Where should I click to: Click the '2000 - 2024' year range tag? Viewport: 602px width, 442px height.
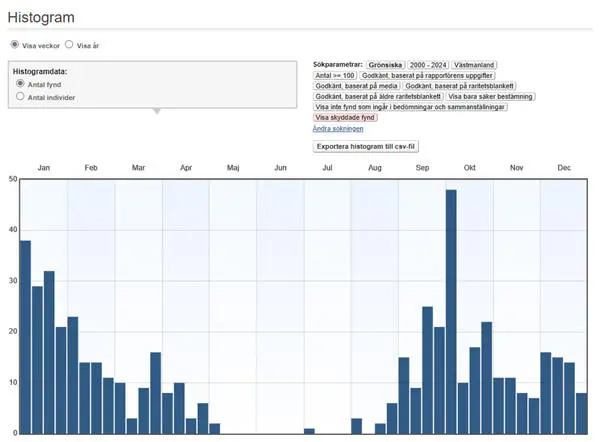pyautogui.click(x=430, y=64)
